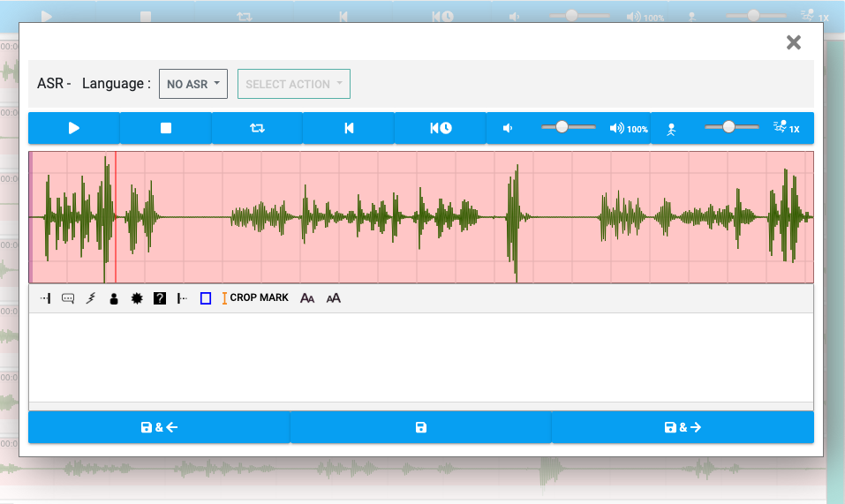Save and go to next segment
Viewport: 845px width, 504px height.
(683, 427)
